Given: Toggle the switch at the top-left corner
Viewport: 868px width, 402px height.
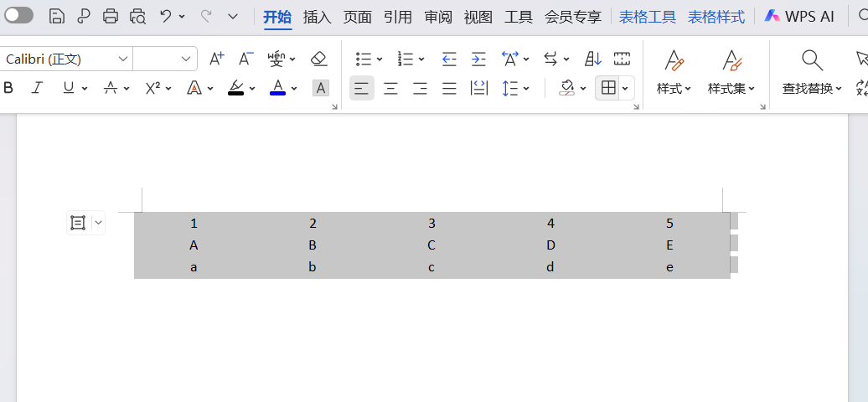Looking at the screenshot, I should pyautogui.click(x=18, y=16).
